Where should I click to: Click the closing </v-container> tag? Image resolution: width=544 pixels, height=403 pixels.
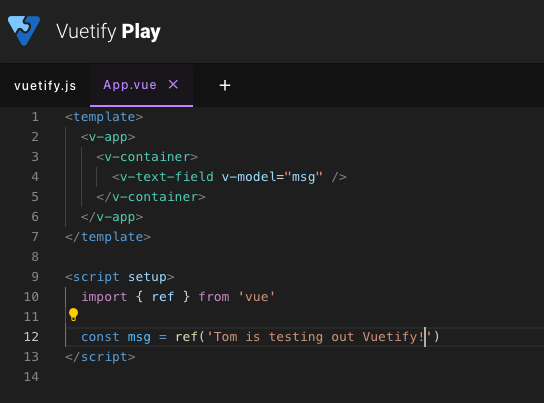pyautogui.click(x=151, y=197)
